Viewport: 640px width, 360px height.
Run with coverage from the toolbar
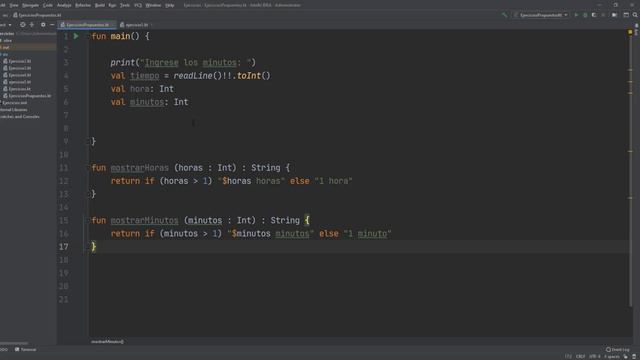pyautogui.click(x=594, y=15)
